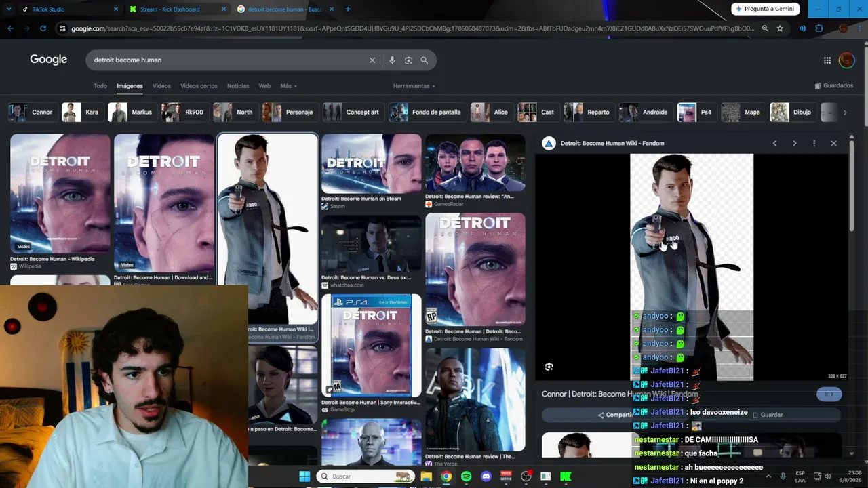This screenshot has width=868, height=488.
Task: Open the preview panel's three-dot options
Action: 814,143
